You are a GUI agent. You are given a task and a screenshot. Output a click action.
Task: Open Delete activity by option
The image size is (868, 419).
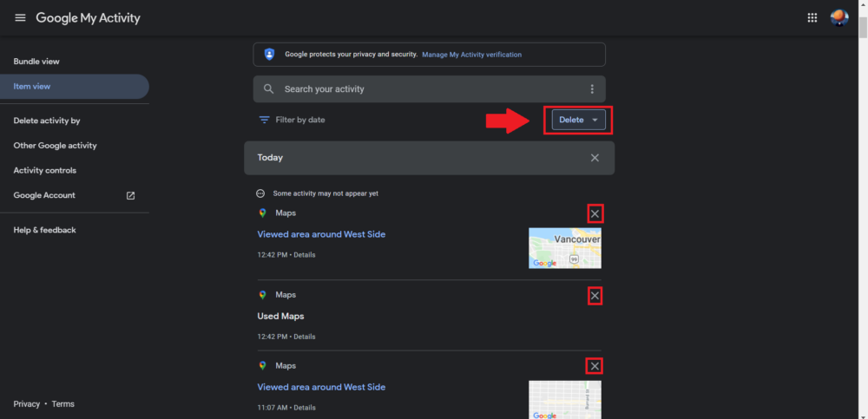tap(47, 121)
